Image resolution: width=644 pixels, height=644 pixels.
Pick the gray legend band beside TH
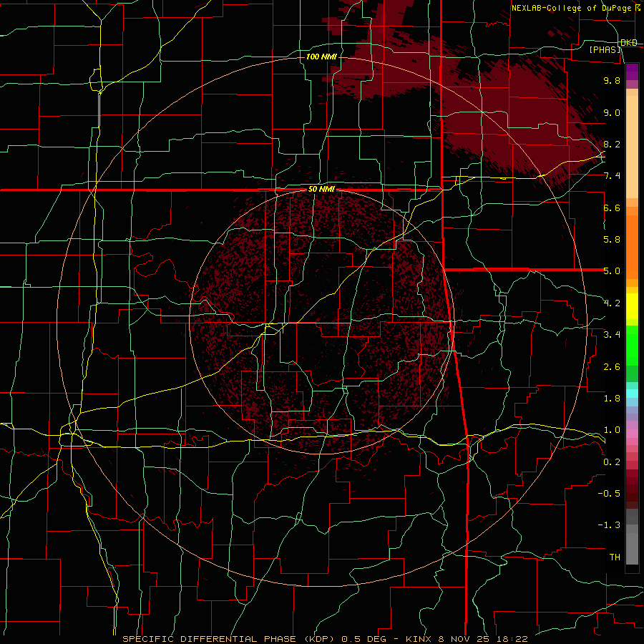click(x=632, y=550)
